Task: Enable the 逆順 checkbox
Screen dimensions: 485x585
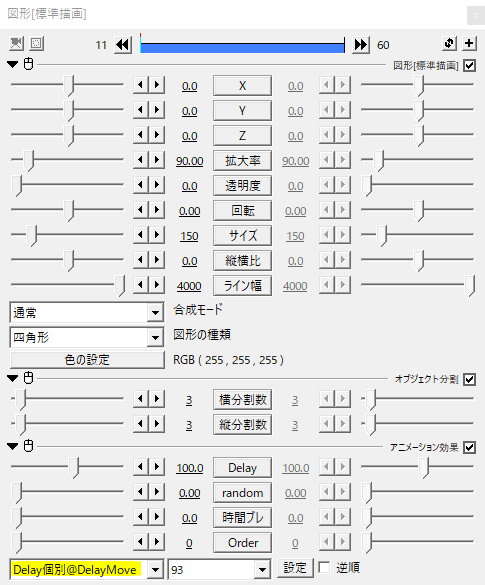Action: 324,567
